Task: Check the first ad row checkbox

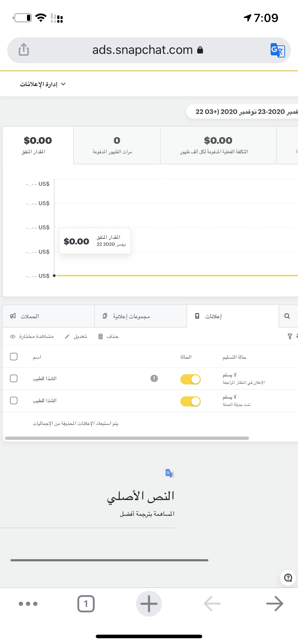Action: click(14, 378)
